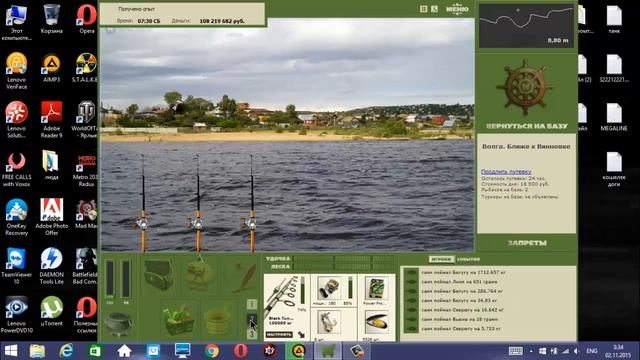Switch to rod slot 2
This screenshot has height=360, width=640.
coord(252,319)
